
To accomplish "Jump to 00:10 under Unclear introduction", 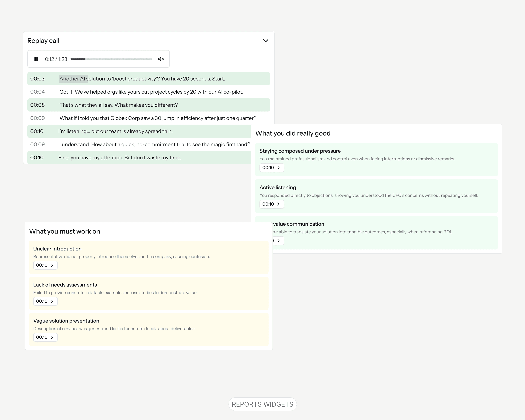I will coord(45,265).
